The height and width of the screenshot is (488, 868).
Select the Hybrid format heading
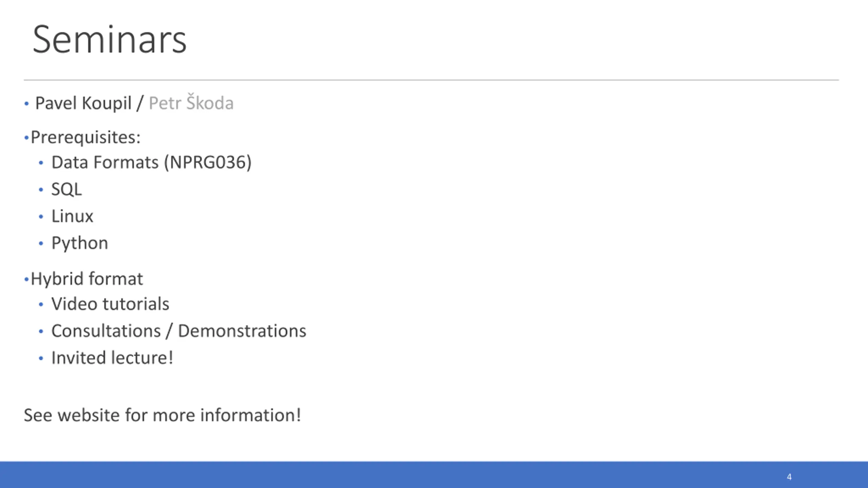(87, 279)
